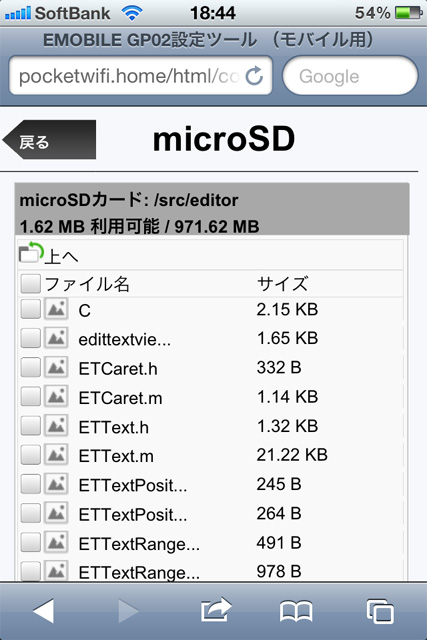Open the 978 B ETTextRange... file
The height and width of the screenshot is (640, 427).
tap(139, 573)
